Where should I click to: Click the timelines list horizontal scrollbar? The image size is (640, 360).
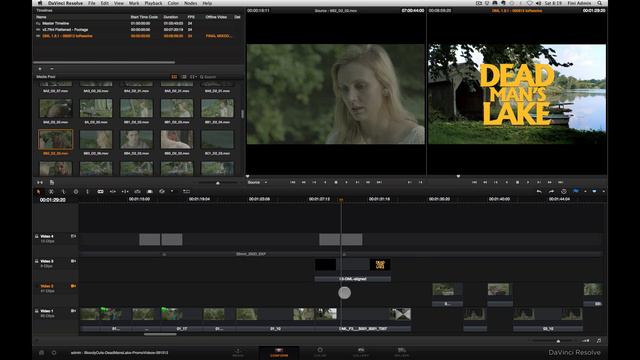(105, 62)
